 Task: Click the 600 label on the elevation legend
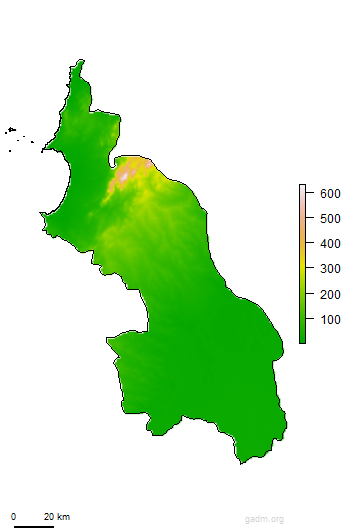(330, 194)
